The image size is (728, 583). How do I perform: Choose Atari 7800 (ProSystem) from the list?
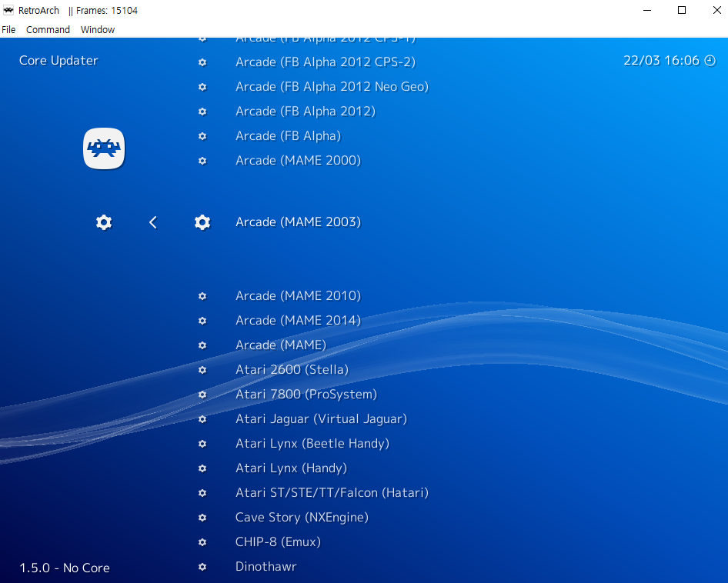pos(306,395)
